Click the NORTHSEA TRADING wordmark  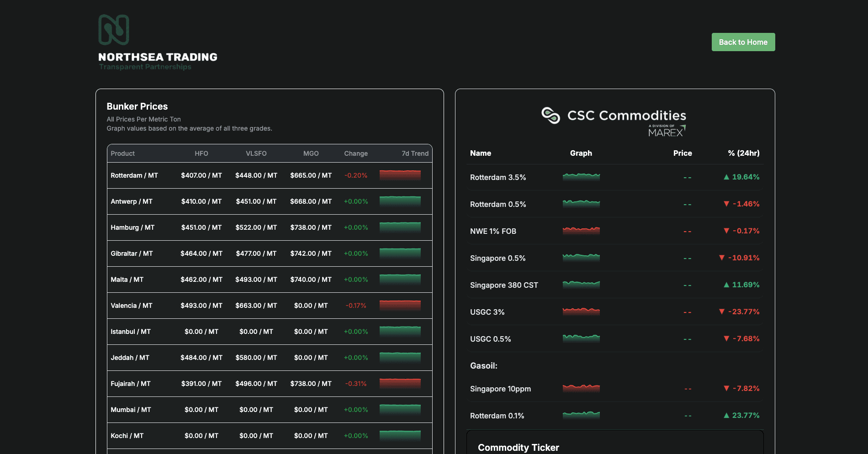tap(158, 57)
